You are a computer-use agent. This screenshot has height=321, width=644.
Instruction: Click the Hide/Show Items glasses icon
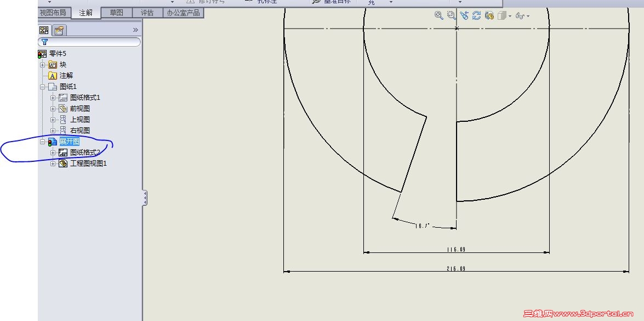click(x=520, y=16)
